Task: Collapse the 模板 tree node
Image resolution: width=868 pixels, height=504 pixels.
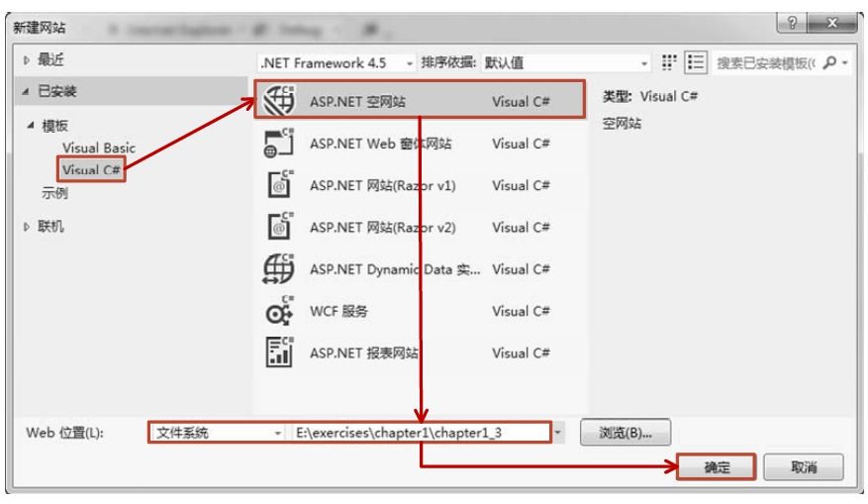Action: [x=31, y=125]
